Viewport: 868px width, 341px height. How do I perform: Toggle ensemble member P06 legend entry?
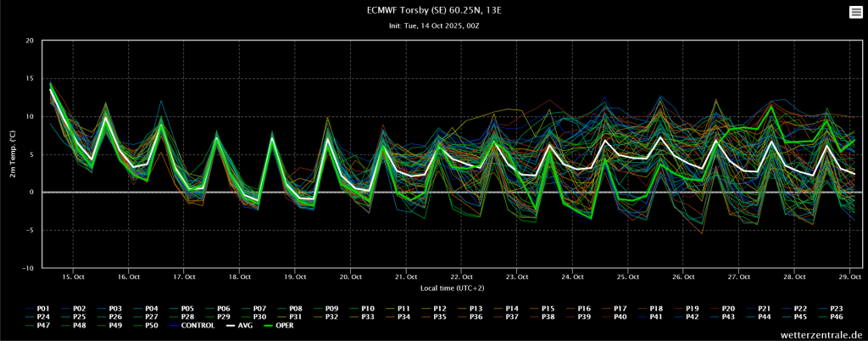click(217, 308)
